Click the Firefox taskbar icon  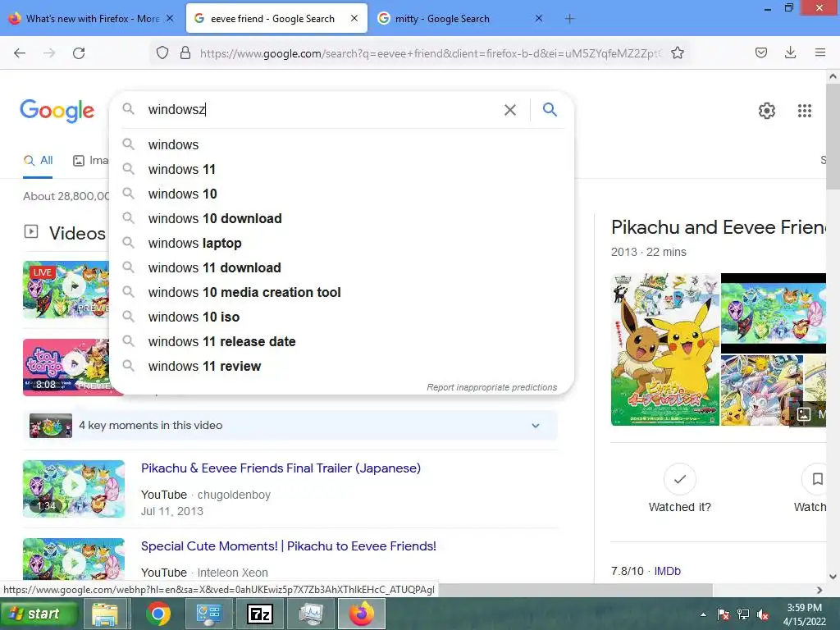coord(362,614)
